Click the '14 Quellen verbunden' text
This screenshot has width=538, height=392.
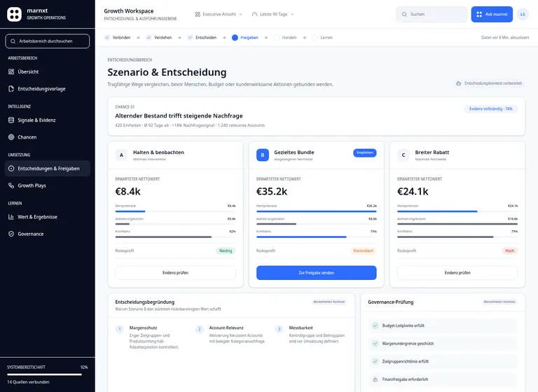point(28,382)
